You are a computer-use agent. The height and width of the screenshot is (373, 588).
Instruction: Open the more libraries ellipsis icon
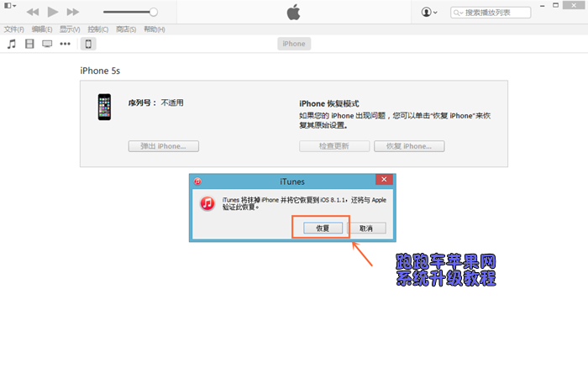point(66,44)
